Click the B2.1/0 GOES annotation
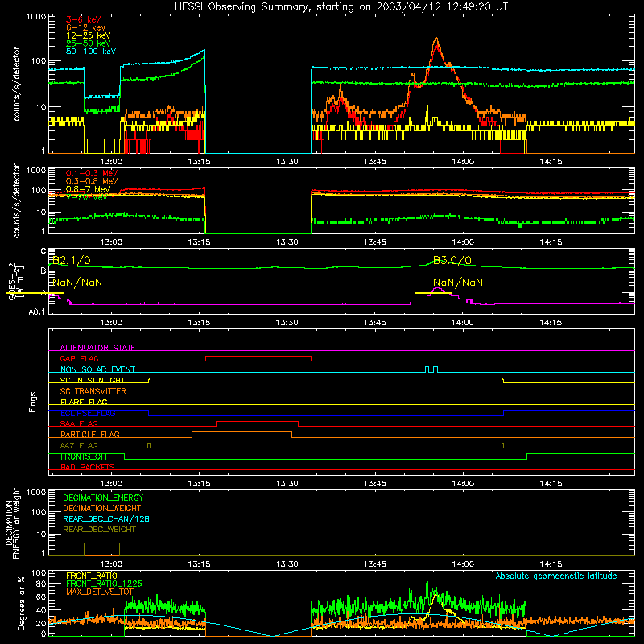Screen dimensions: 644x644 [x=72, y=260]
